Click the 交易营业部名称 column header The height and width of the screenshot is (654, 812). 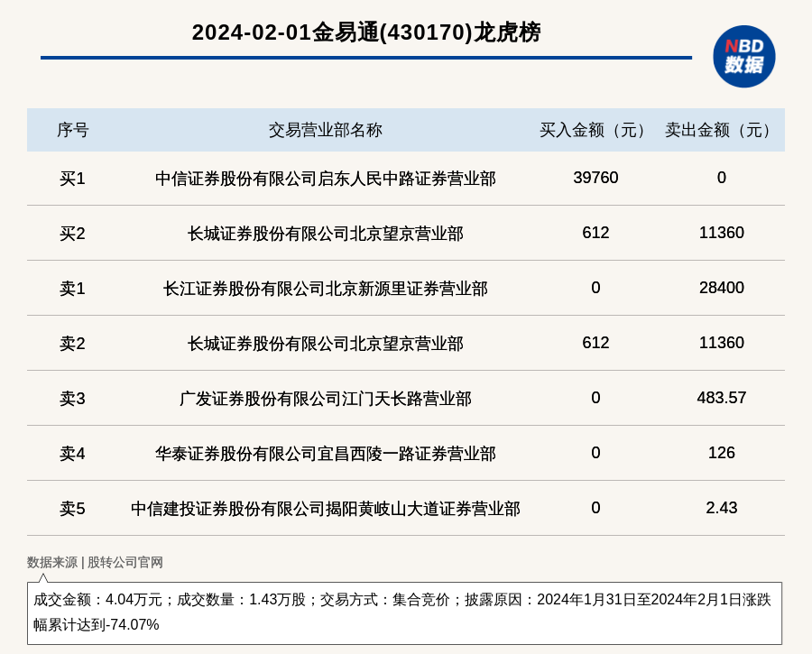point(325,130)
